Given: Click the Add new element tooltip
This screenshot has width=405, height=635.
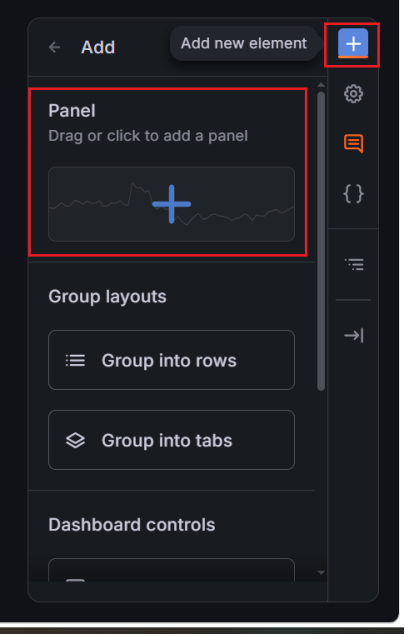Looking at the screenshot, I should coord(244,43).
